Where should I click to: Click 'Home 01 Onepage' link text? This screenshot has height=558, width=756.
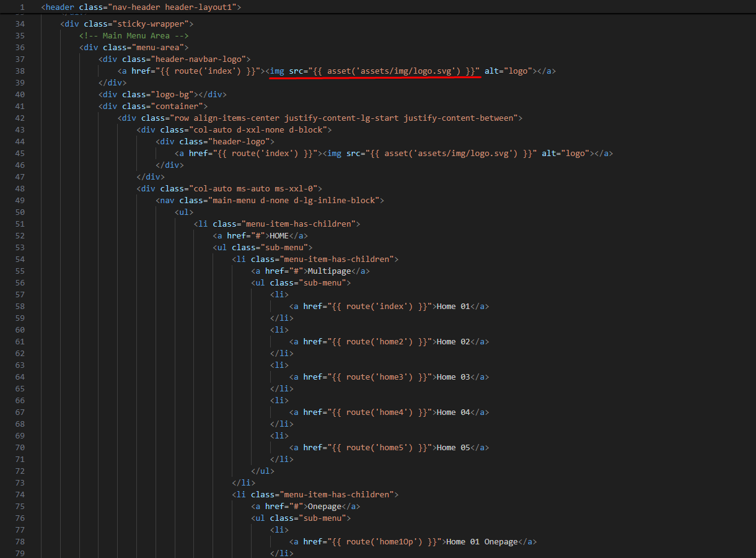pyautogui.click(x=481, y=541)
